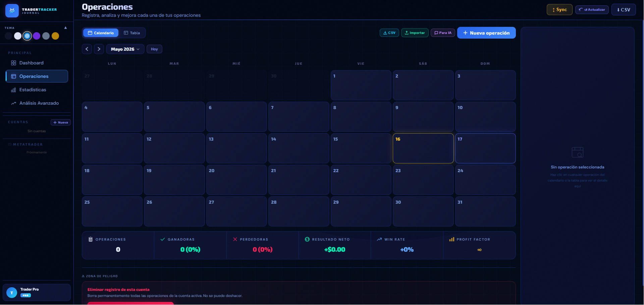The image size is (644, 305).
Task: Select the white theme swatch
Action: pyautogui.click(x=18, y=36)
